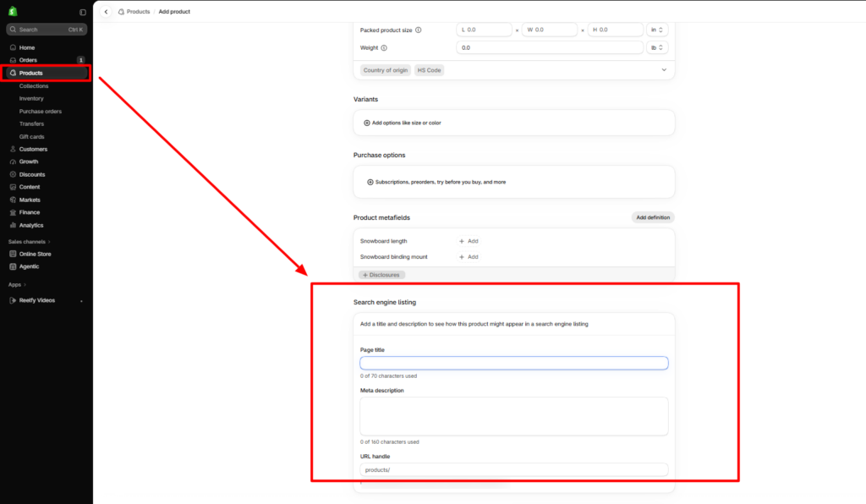The height and width of the screenshot is (504, 866).
Task: Focus the Weight value field
Action: click(550, 47)
